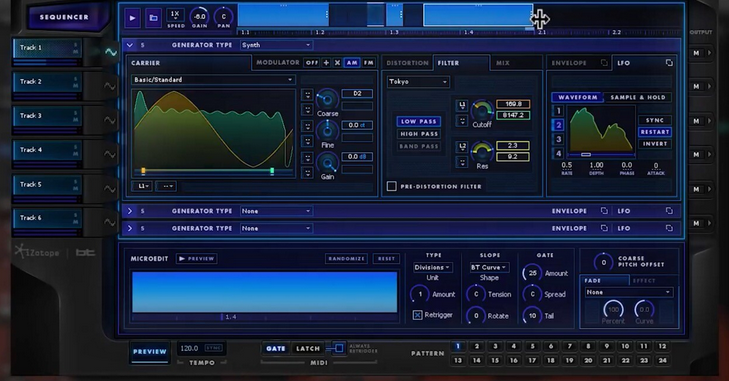The image size is (729, 381).
Task: Click the slope Tension knob
Action: pyautogui.click(x=476, y=294)
